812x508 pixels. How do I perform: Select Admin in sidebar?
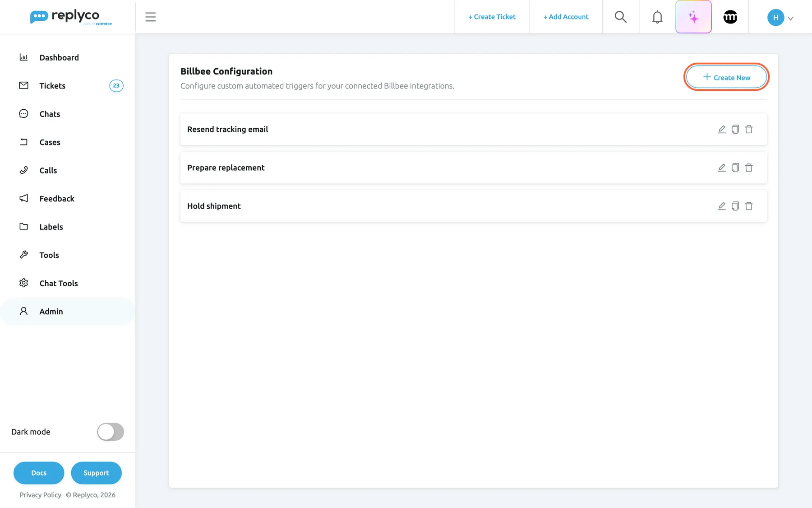(68, 312)
